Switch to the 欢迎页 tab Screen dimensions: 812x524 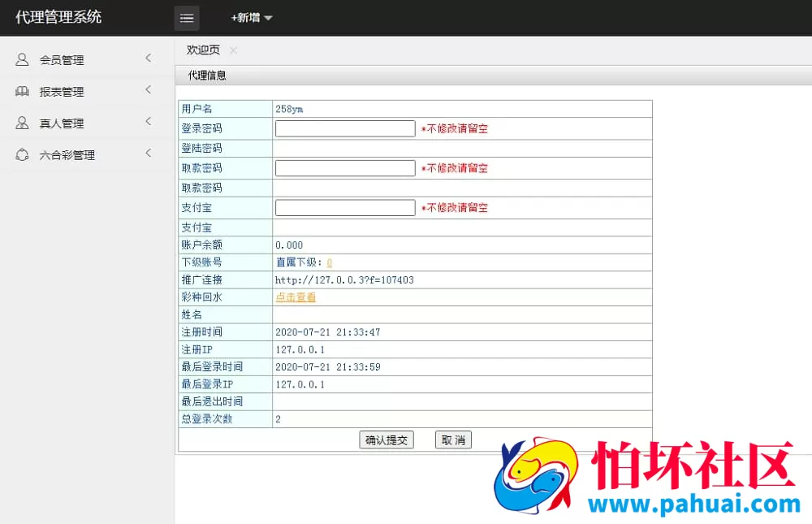pyautogui.click(x=201, y=50)
